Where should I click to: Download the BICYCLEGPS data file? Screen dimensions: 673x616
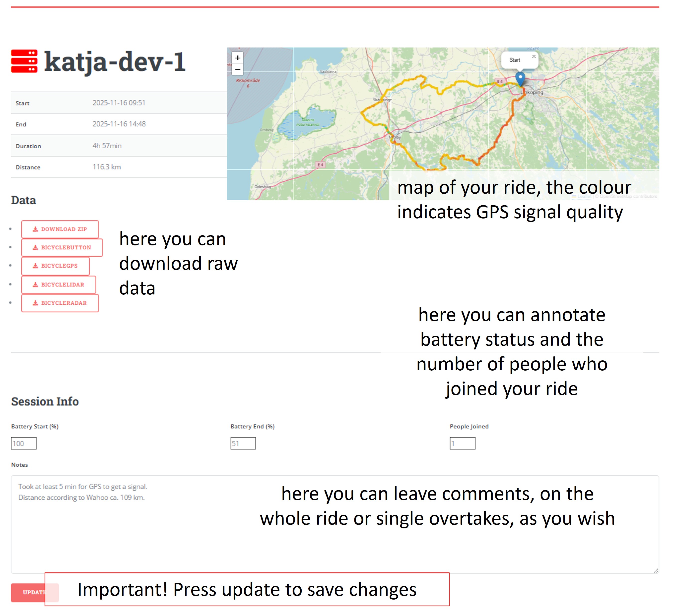[55, 266]
